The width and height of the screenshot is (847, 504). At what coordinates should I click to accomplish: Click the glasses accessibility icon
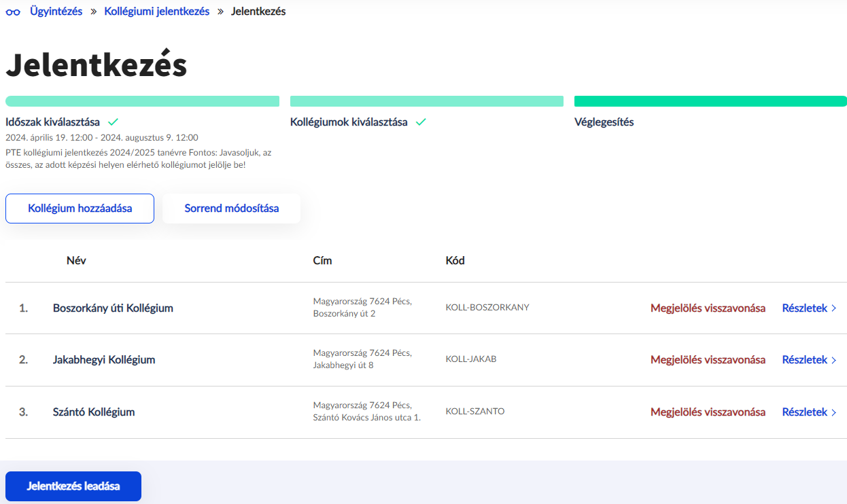pos(13,12)
